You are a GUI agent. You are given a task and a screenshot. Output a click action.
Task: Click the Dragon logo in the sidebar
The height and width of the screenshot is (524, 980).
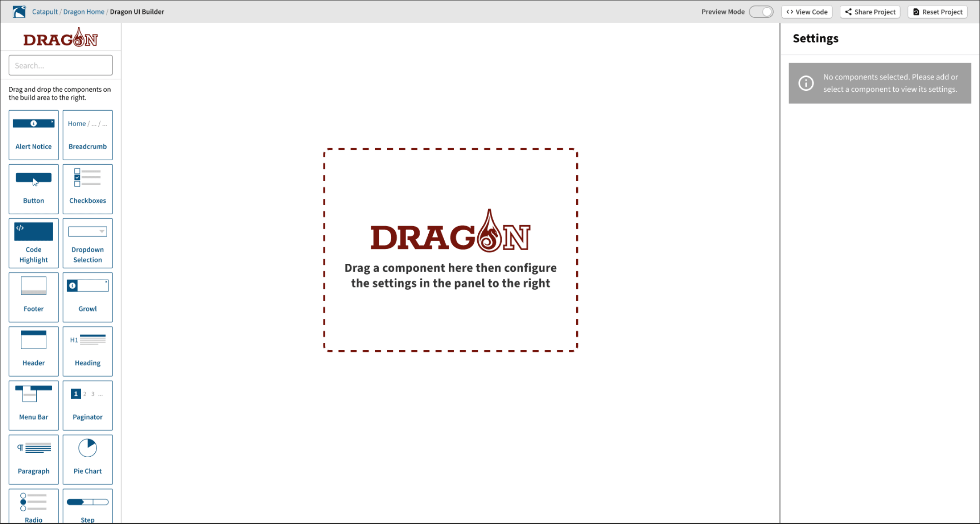(x=60, y=38)
